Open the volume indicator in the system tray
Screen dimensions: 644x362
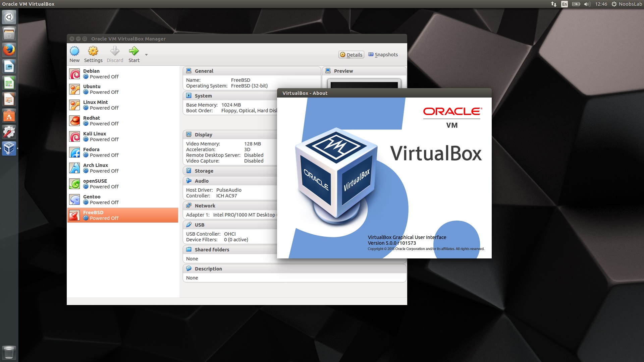(587, 4)
